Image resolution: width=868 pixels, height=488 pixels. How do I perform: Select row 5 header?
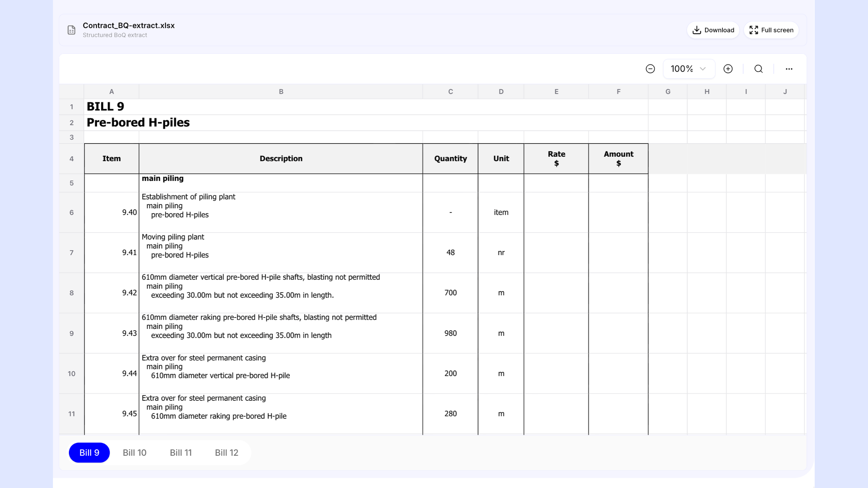tap(72, 183)
